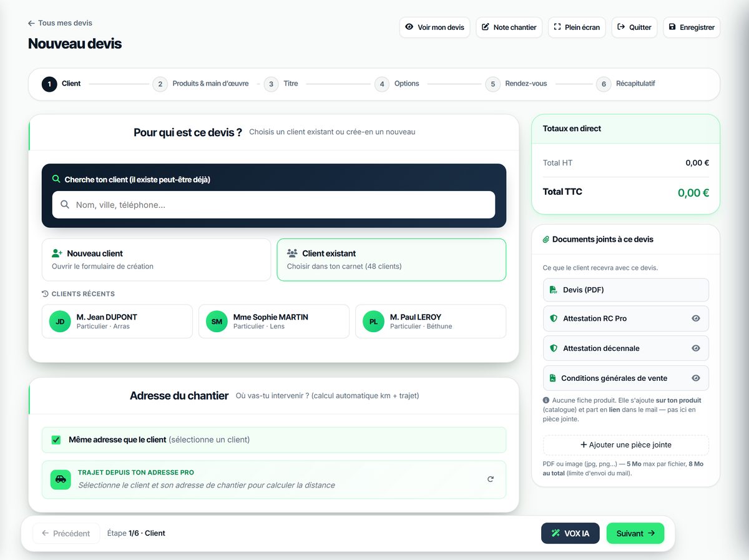
Task: Click the magnifier icon in the search box
Action: [x=65, y=205]
